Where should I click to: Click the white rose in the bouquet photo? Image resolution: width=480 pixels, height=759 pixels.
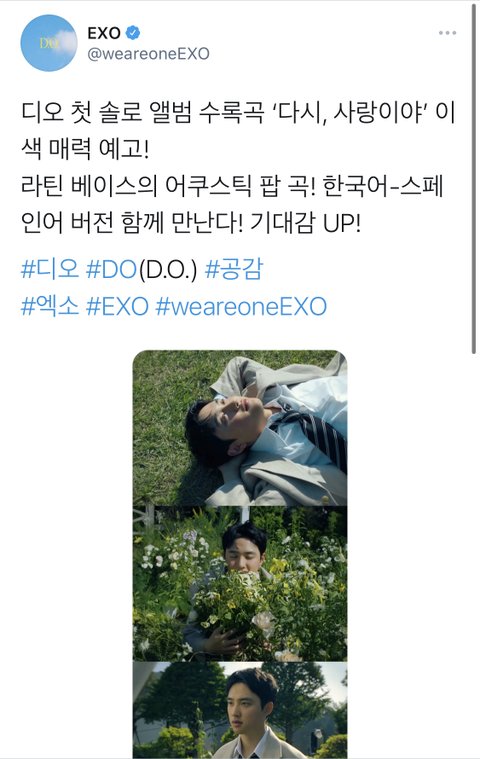(265, 620)
